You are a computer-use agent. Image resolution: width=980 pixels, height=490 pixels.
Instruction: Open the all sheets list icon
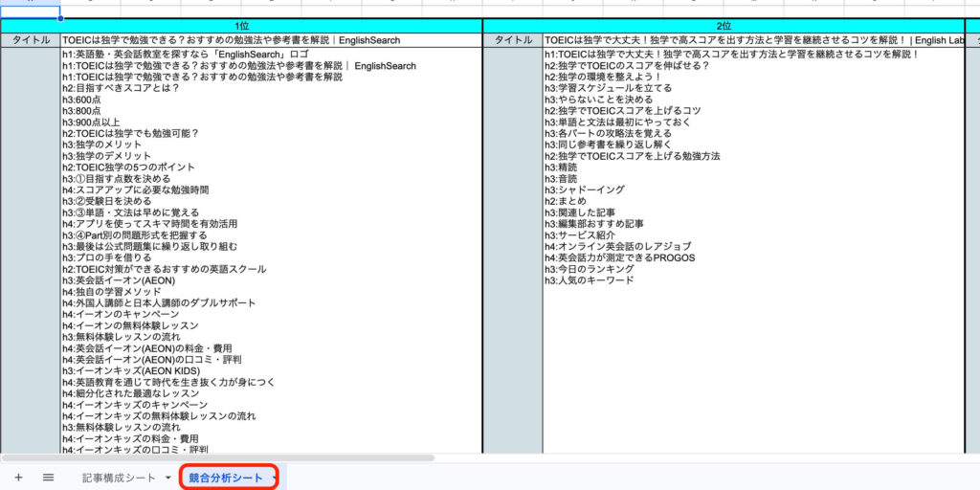point(48,477)
